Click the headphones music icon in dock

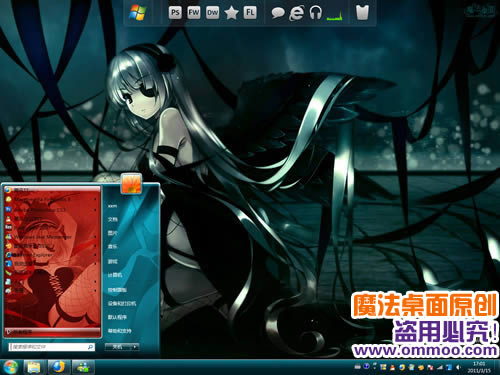(x=315, y=13)
